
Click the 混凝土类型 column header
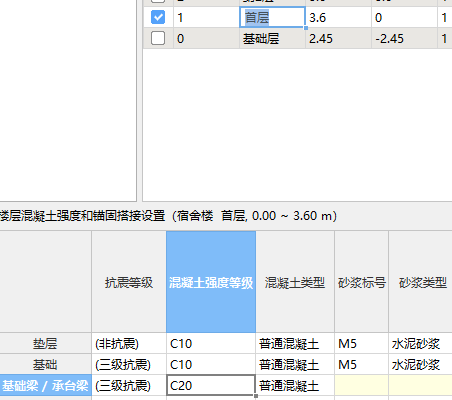pyautogui.click(x=295, y=282)
